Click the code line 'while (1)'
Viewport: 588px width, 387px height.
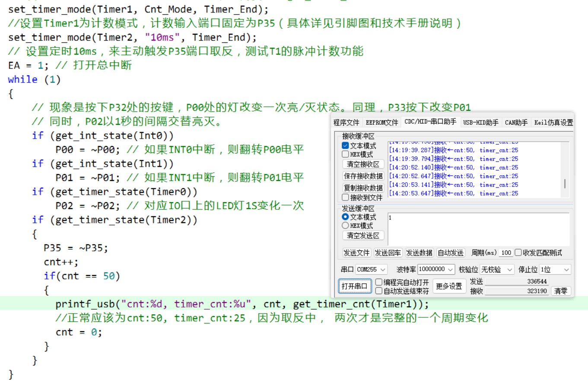tap(35, 79)
